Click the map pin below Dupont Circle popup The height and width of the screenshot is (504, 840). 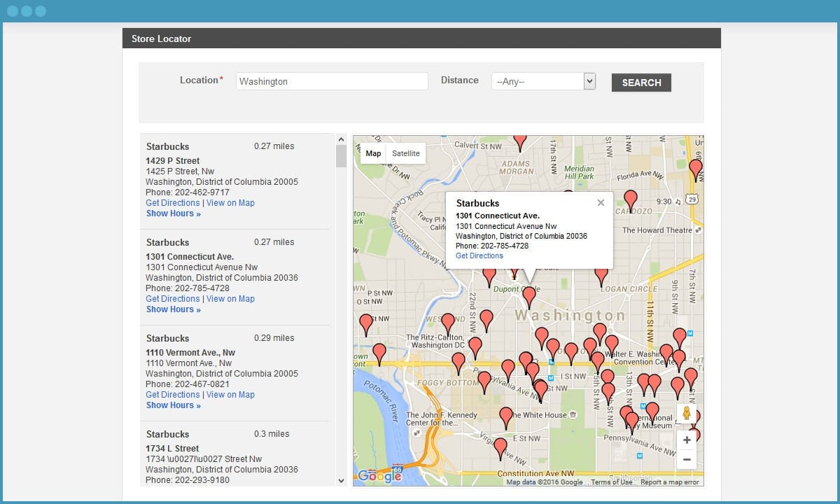point(529,296)
